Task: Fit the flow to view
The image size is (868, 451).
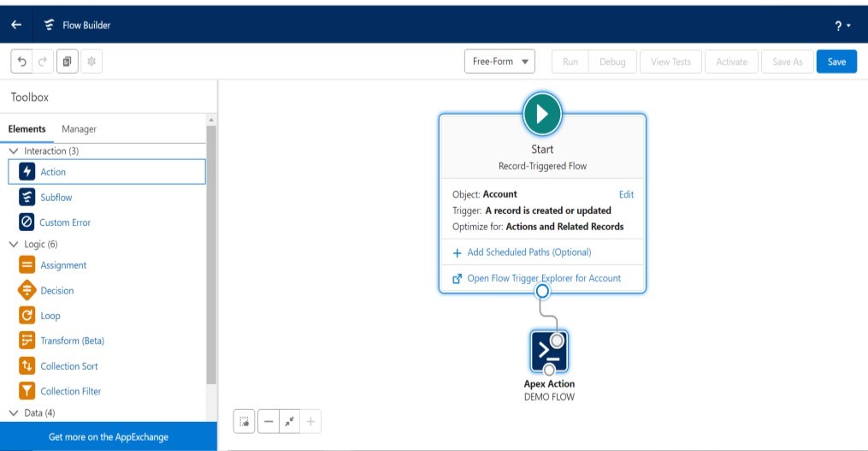Action: pos(290,422)
